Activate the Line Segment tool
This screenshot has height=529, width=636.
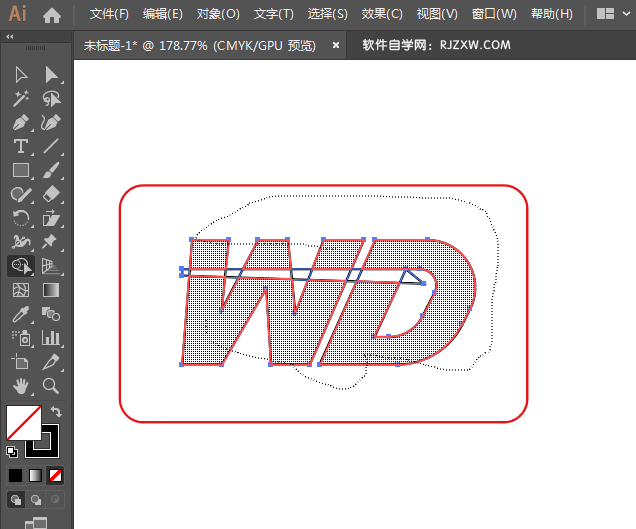coord(51,146)
